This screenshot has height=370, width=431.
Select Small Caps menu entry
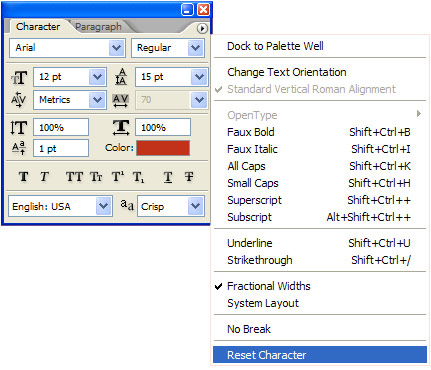click(x=320, y=183)
